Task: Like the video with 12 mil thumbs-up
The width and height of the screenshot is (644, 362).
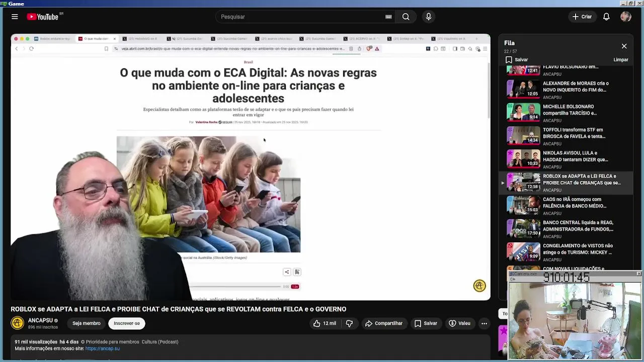Action: [325, 323]
